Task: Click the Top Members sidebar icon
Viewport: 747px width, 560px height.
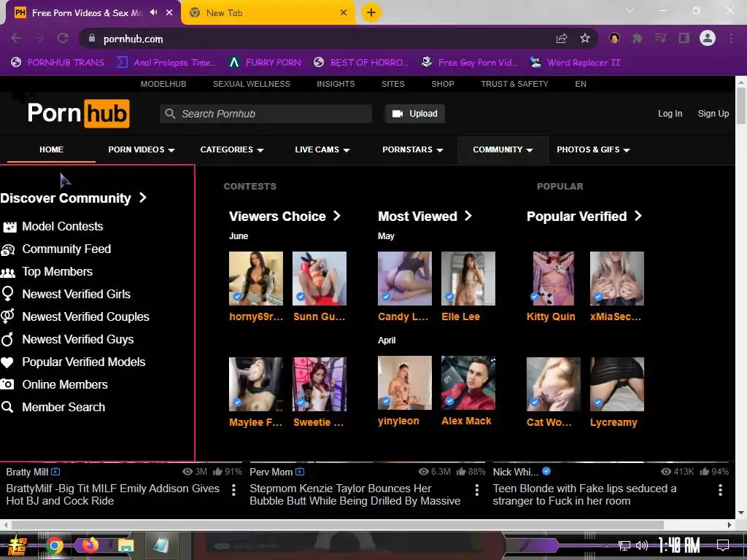Action: [x=8, y=273]
